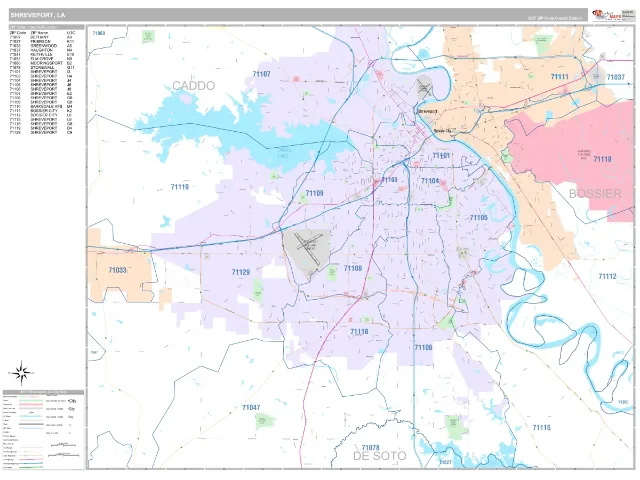The height and width of the screenshot is (480, 640).
Task: Select ZIP label 71111 on the map
Action: point(560,77)
